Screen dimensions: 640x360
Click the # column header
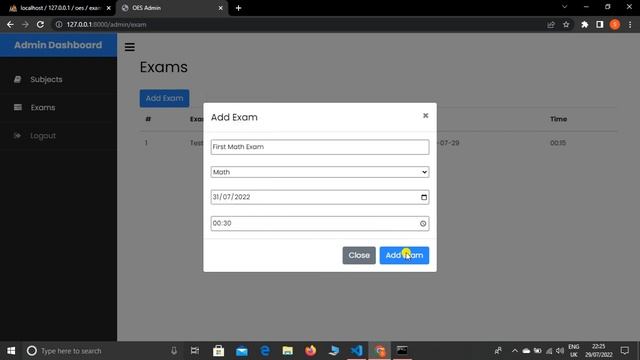148,119
